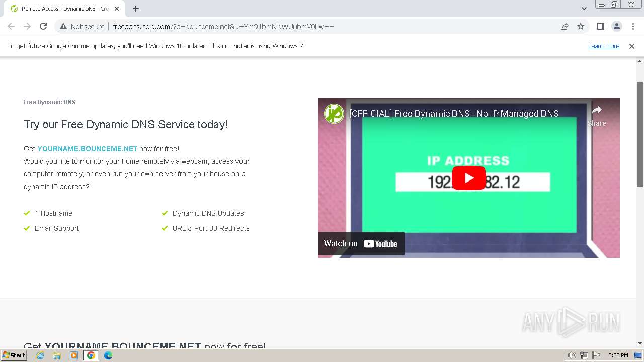Click the volume speaker tray icon

572,355
